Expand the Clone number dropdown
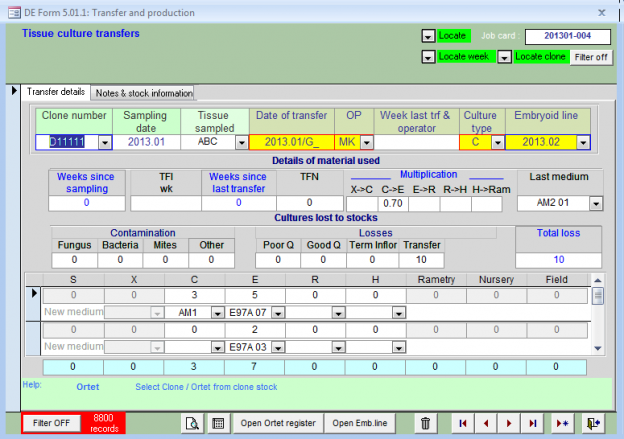Image resolution: width=624 pixels, height=439 pixels. coord(105,142)
